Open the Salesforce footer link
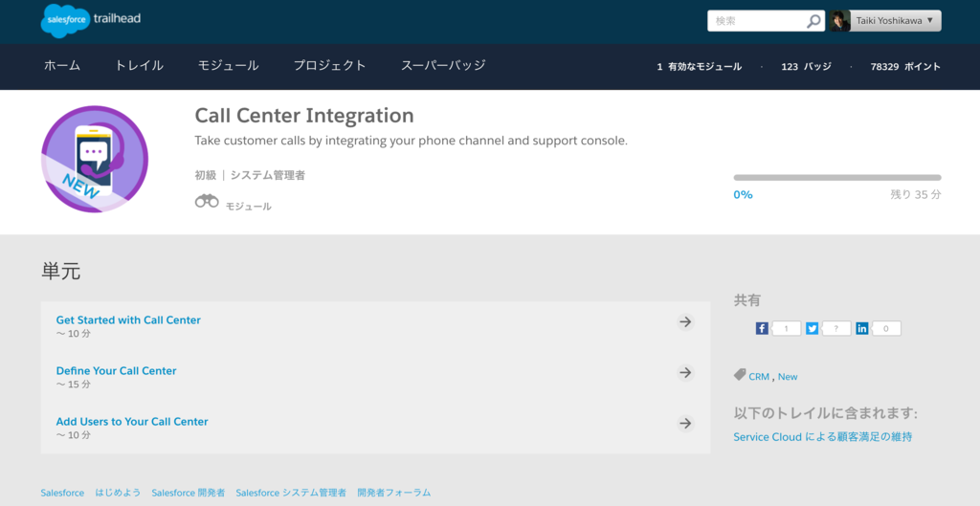Screen dimensions: 980x506 tap(62, 493)
